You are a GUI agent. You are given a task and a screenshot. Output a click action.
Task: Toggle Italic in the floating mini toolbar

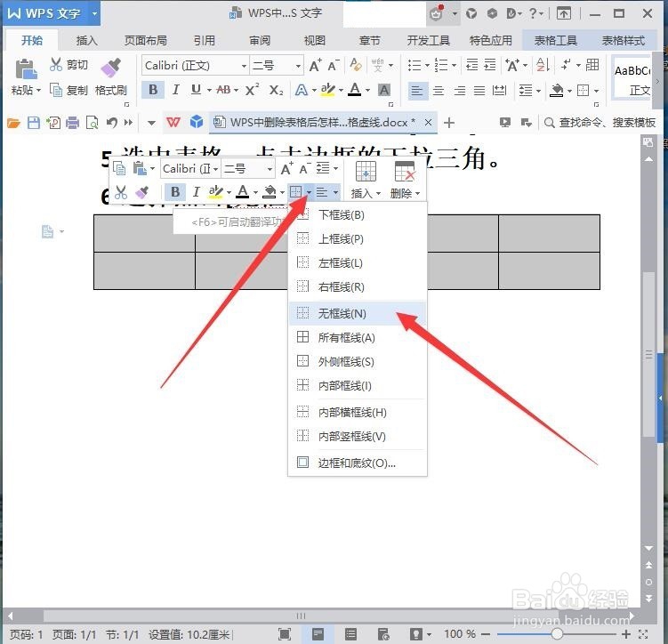(196, 192)
